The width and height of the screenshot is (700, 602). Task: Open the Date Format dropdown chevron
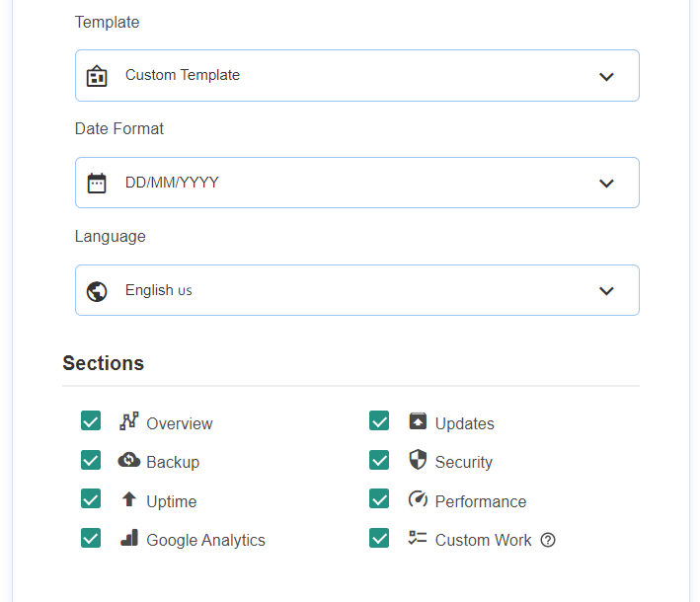[x=606, y=183]
